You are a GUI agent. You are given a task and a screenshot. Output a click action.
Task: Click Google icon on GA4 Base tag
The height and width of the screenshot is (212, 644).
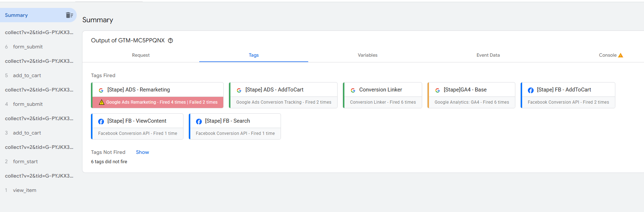438,90
